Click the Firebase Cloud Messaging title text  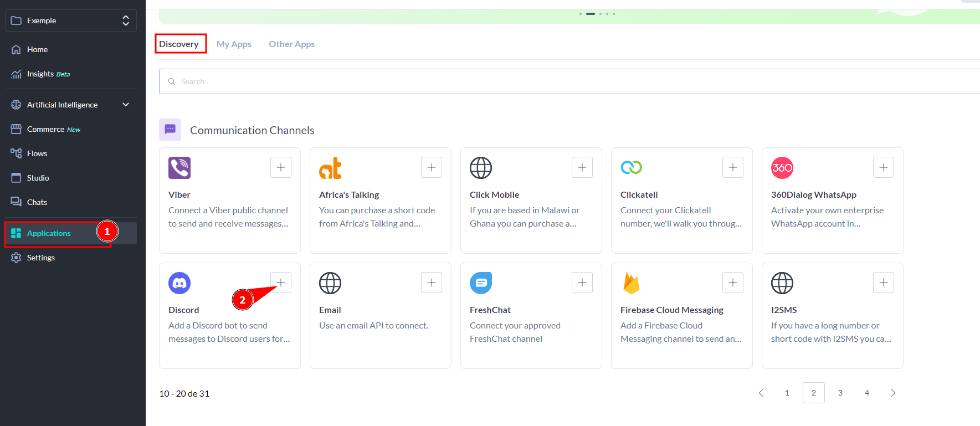672,310
